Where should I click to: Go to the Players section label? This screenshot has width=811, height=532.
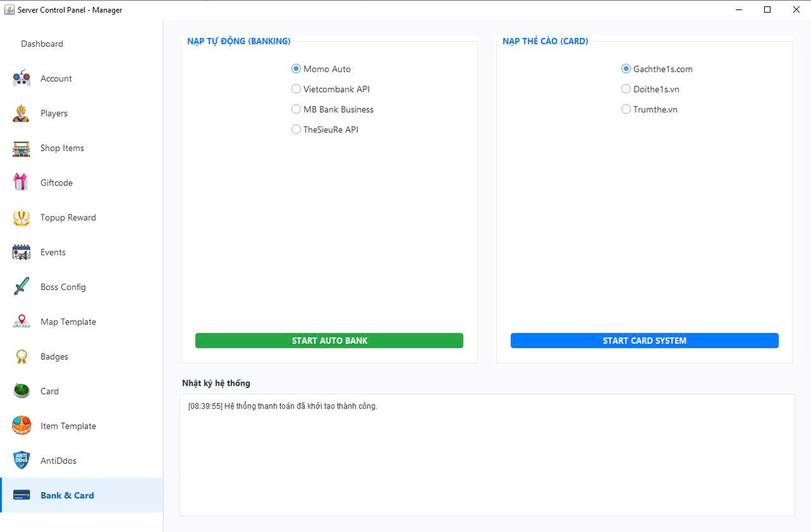[x=54, y=113]
